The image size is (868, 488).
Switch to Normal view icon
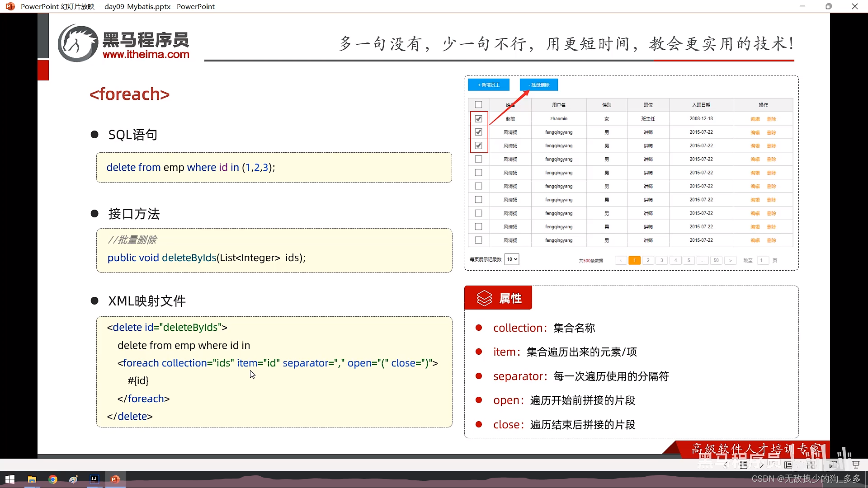point(788,465)
